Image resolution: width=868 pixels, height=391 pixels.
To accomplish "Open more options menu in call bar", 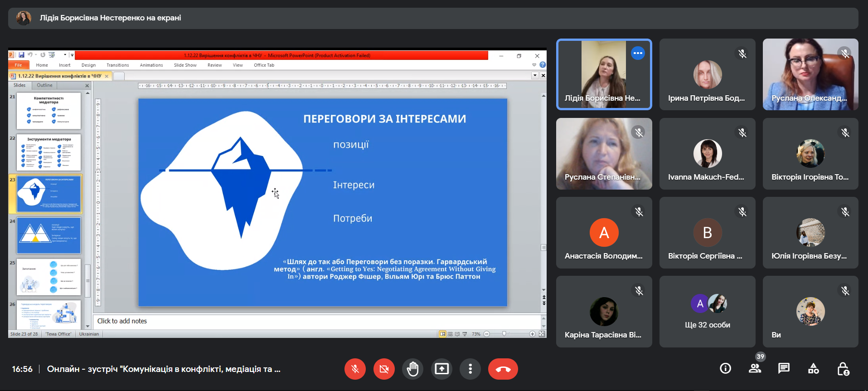I will tap(470, 369).
